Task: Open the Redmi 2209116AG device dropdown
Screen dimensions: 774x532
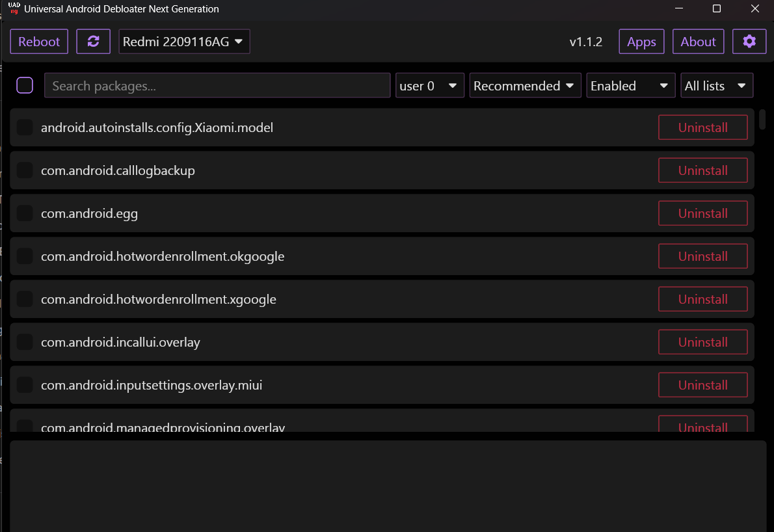Action: [184, 42]
